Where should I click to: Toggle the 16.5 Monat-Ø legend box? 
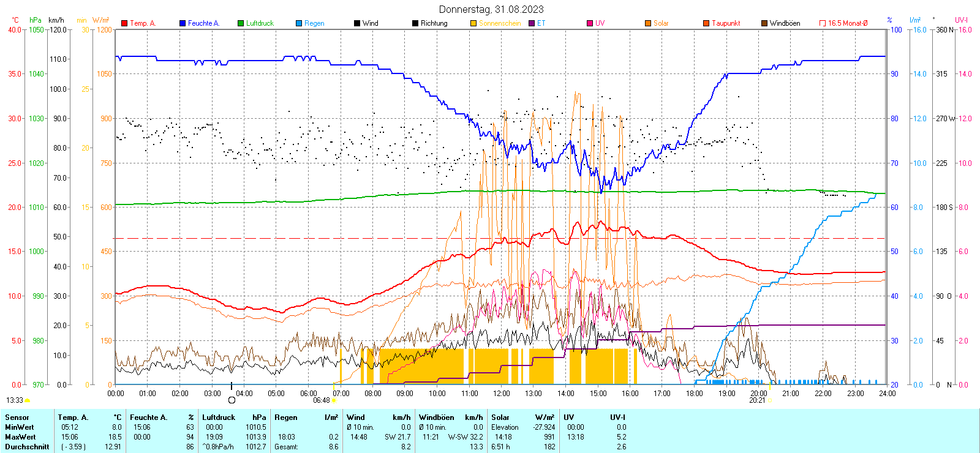[x=823, y=23]
